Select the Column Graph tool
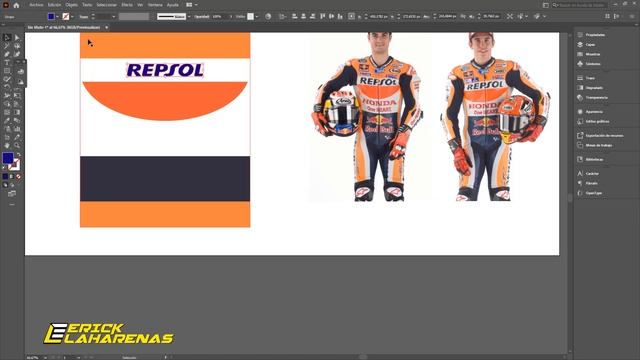The image size is (640, 360). pos(17,129)
